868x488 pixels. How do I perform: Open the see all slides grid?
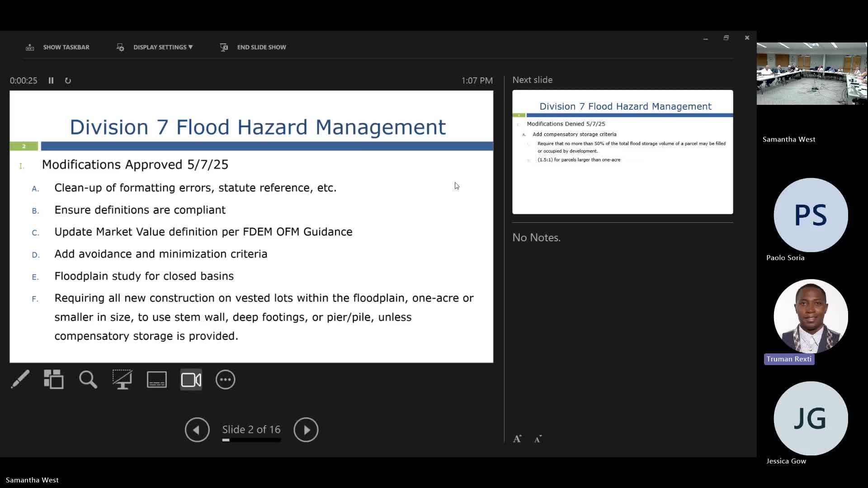pos(54,380)
